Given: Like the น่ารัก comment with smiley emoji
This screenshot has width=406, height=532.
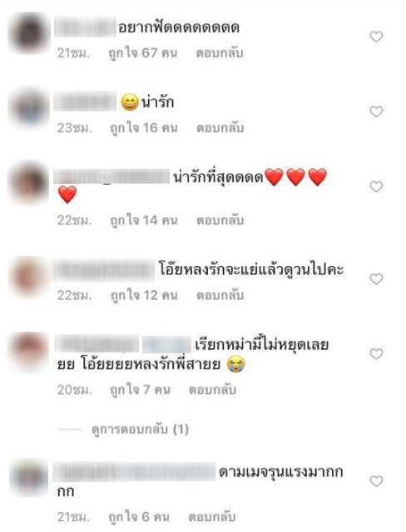Looking at the screenshot, I should click(x=376, y=111).
